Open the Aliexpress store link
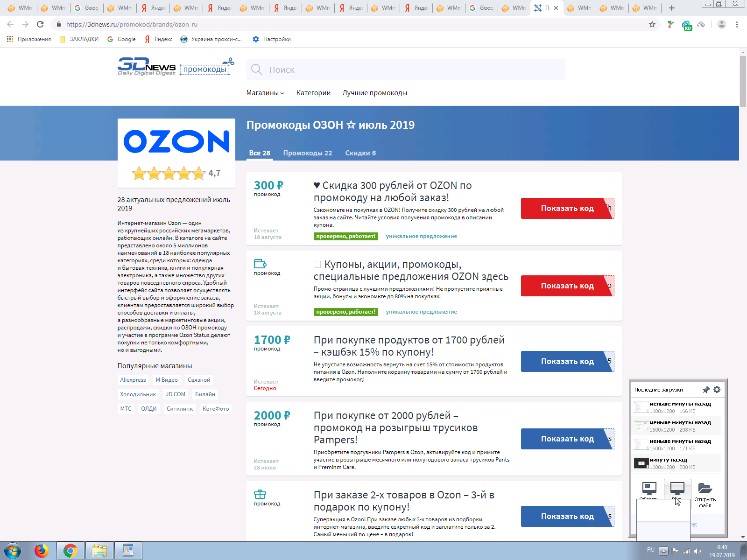Image resolution: width=747 pixels, height=560 pixels. tap(133, 380)
